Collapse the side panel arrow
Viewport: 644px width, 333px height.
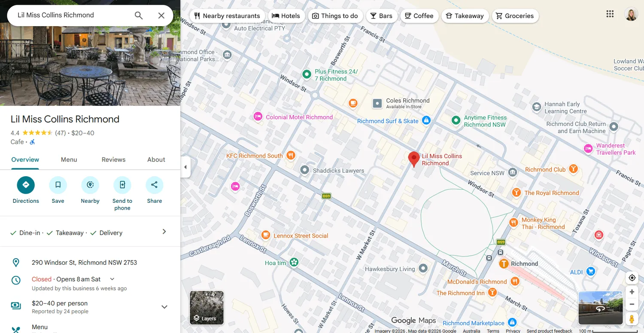185,167
